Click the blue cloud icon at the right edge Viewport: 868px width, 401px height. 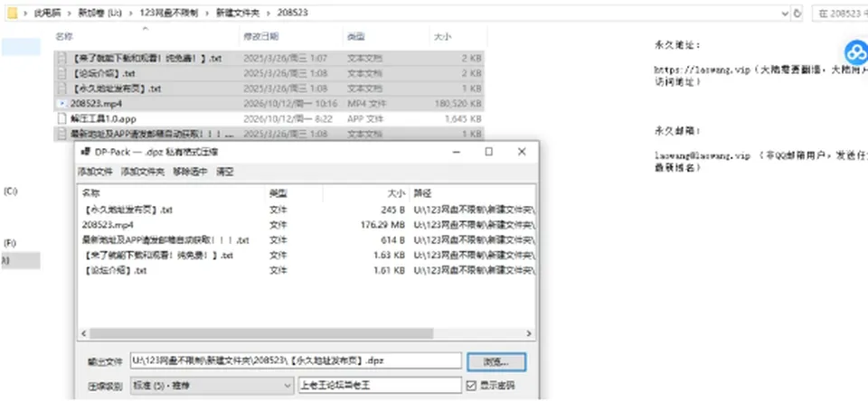click(856, 53)
